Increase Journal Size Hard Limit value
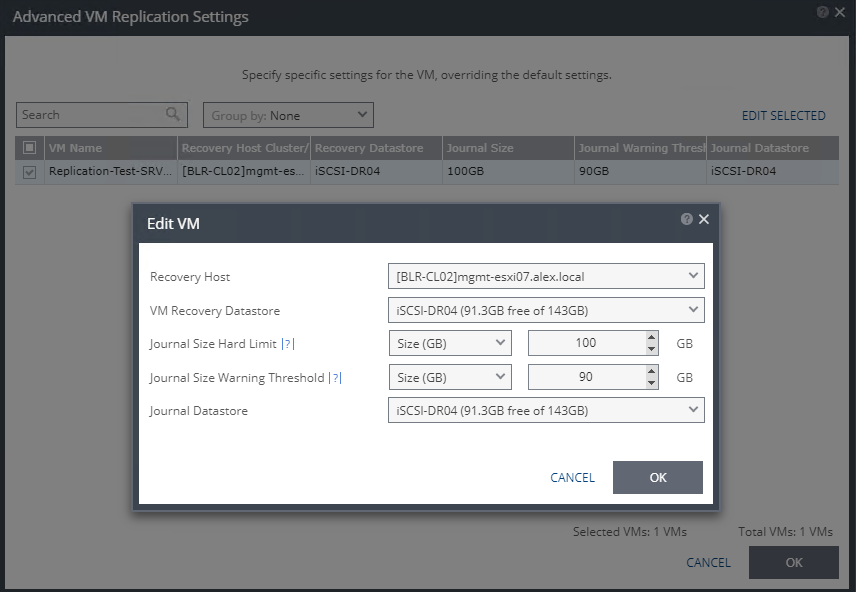 coord(652,338)
